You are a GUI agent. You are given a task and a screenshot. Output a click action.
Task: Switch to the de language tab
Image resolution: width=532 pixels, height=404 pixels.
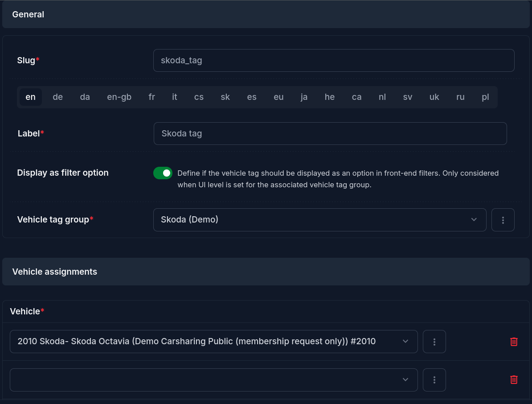point(57,97)
